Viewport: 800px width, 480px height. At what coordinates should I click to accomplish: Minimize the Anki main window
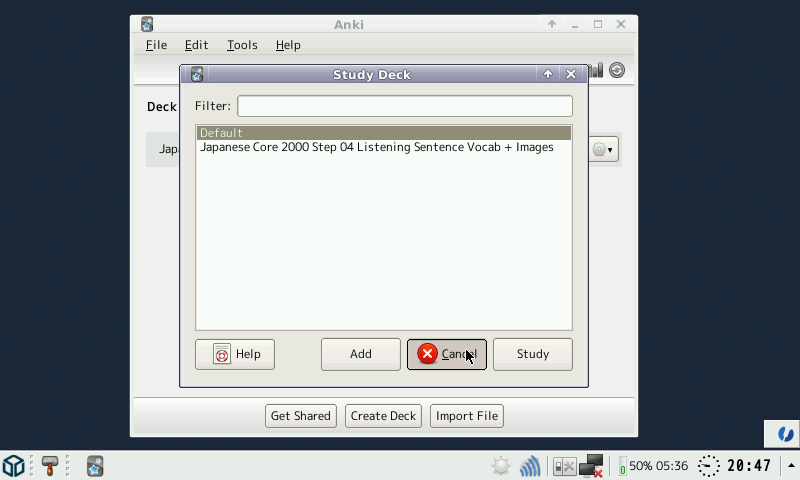[575, 24]
